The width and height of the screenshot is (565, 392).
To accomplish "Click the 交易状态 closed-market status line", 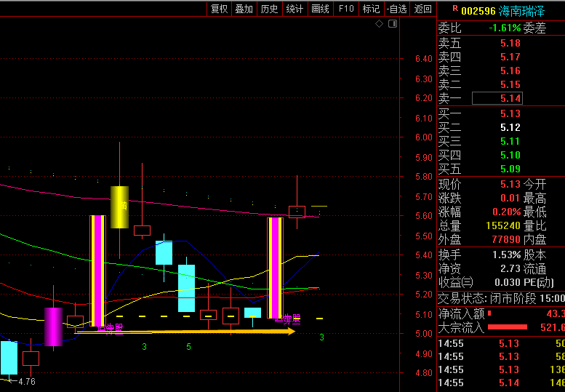I will [x=501, y=298].
